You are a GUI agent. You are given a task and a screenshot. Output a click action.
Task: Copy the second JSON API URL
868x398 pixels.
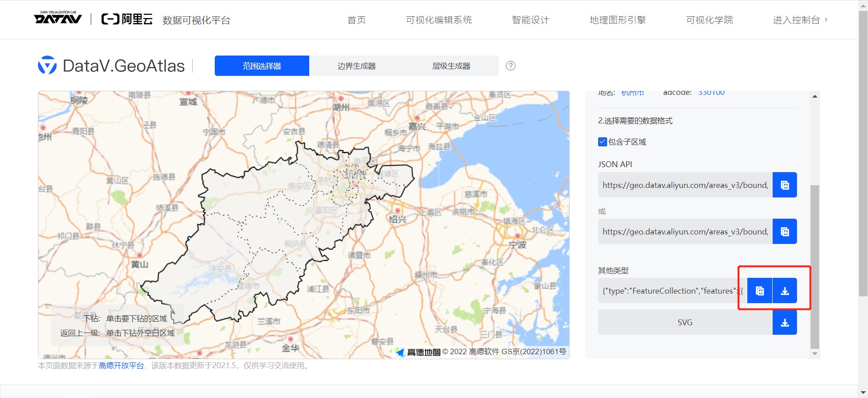[x=784, y=232]
